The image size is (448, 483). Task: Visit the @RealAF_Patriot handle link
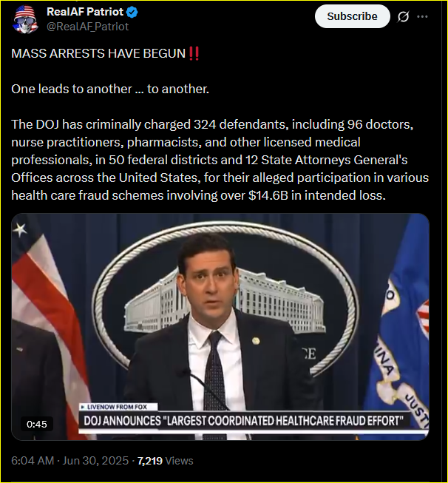coord(87,27)
